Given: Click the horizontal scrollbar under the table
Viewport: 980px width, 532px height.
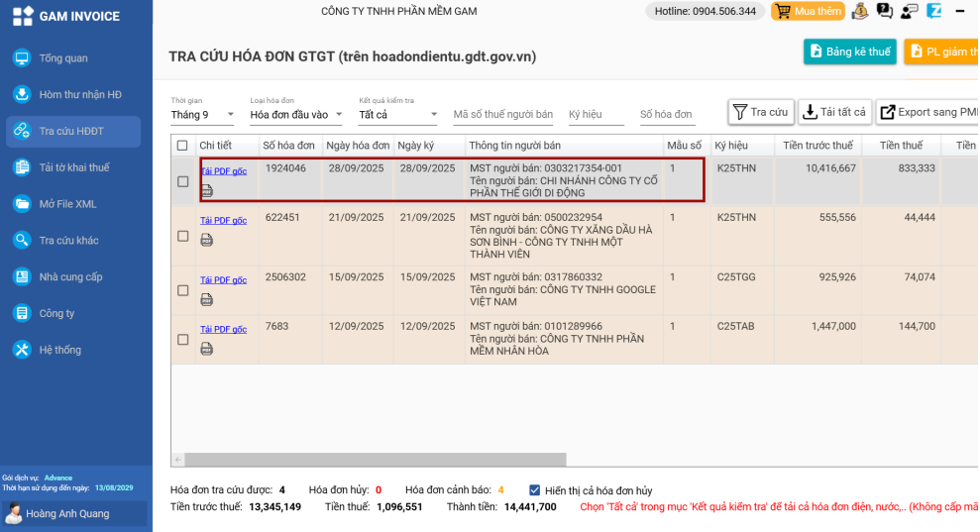Looking at the screenshot, I should point(376,460).
